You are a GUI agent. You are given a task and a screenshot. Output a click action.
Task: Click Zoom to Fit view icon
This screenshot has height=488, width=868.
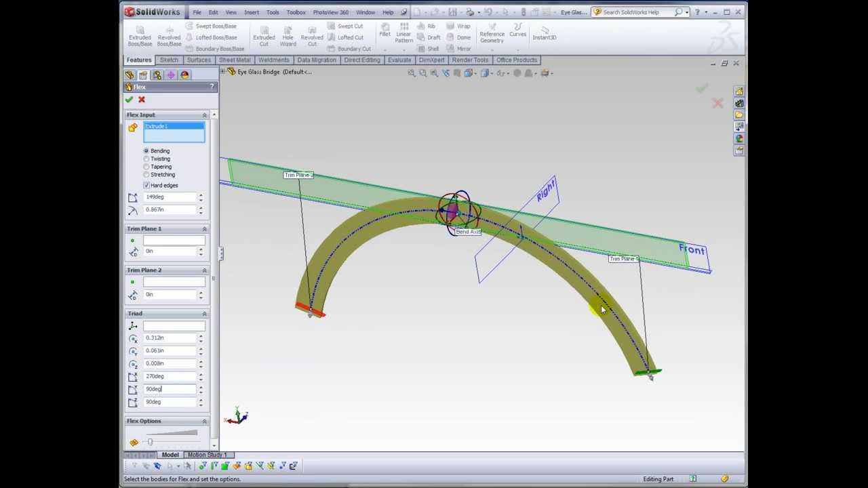411,73
